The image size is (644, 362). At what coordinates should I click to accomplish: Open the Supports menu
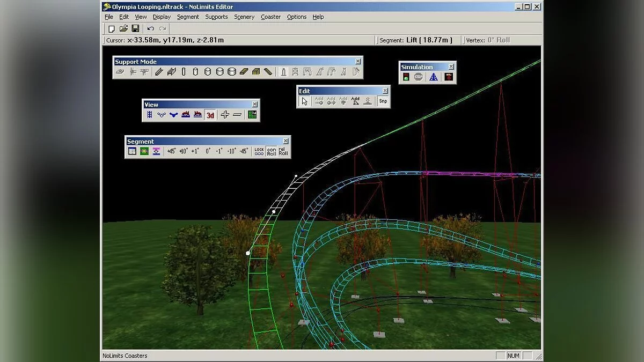point(216,17)
